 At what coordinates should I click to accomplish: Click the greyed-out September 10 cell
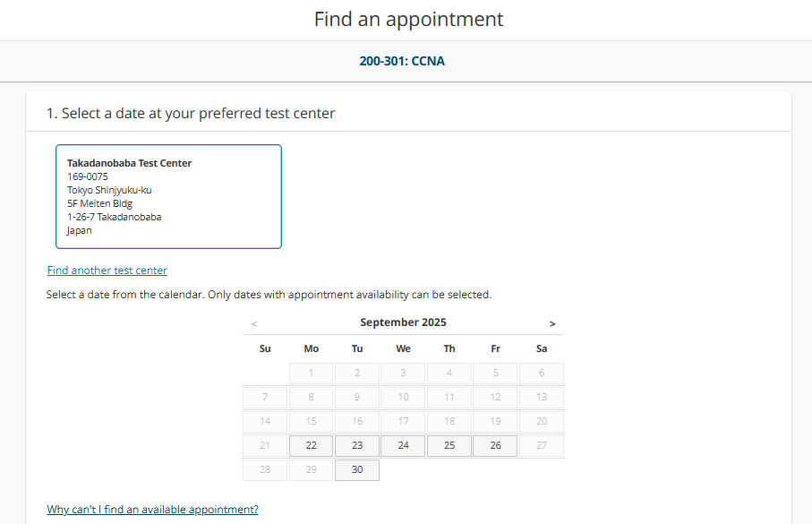[x=404, y=397]
